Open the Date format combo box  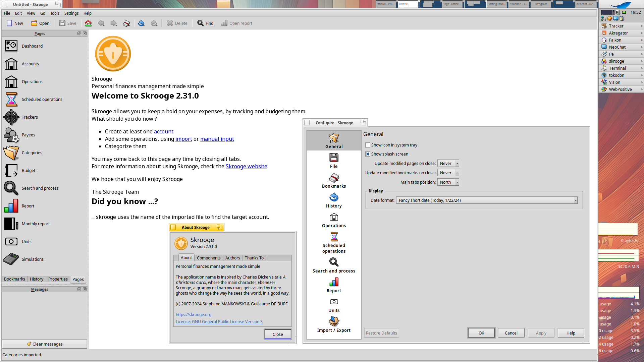pyautogui.click(x=487, y=200)
